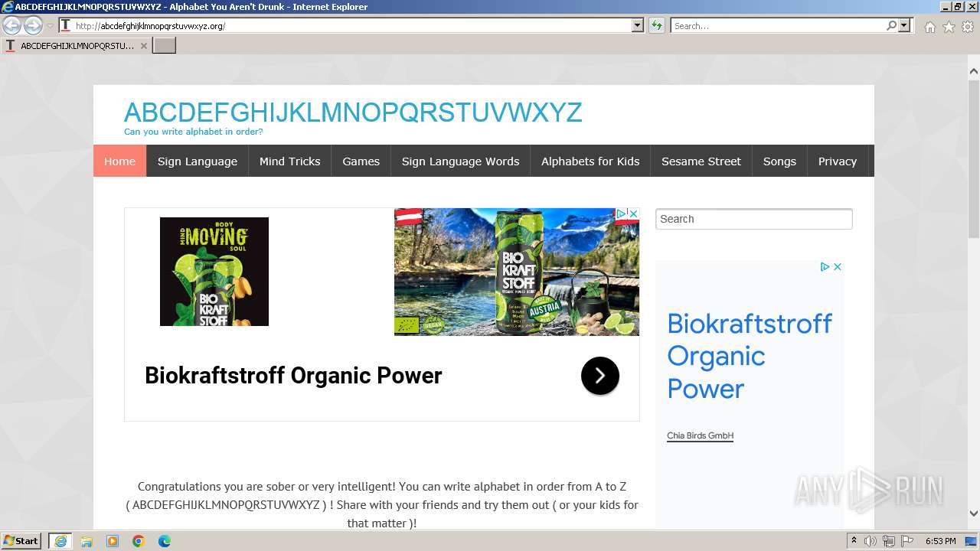Expand the address bar autocomplete dropdown
980x551 pixels.
(x=638, y=25)
